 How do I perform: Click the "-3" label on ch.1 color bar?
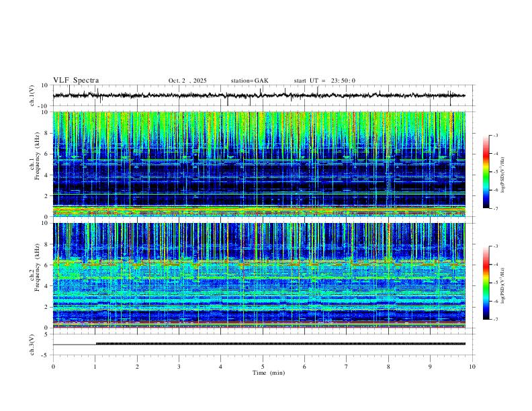coord(496,135)
